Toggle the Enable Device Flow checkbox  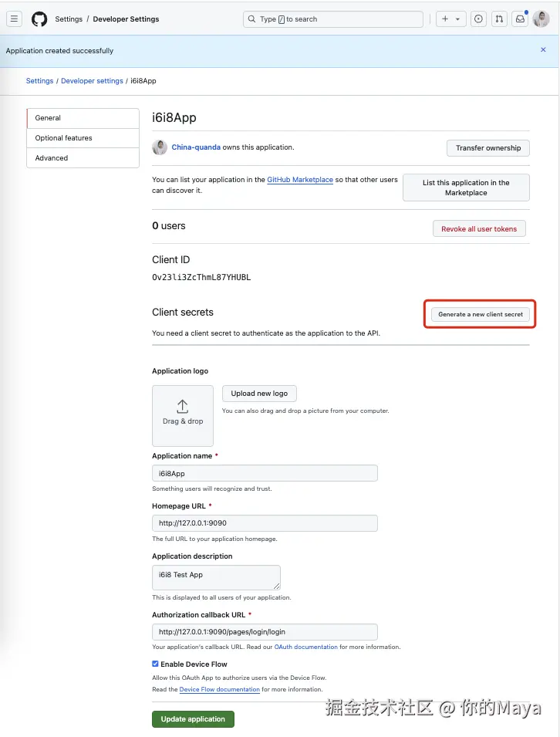point(156,664)
